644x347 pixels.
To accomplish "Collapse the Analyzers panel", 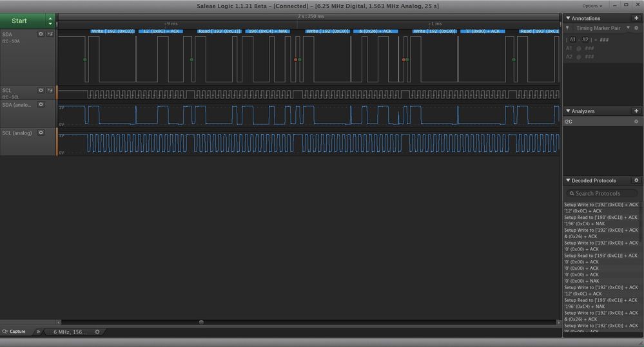I will click(568, 111).
